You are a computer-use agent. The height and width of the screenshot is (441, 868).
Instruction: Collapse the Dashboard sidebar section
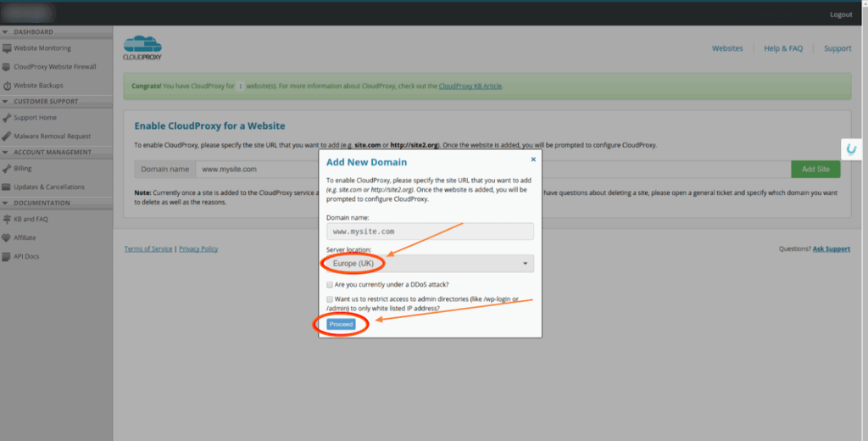tap(5, 32)
